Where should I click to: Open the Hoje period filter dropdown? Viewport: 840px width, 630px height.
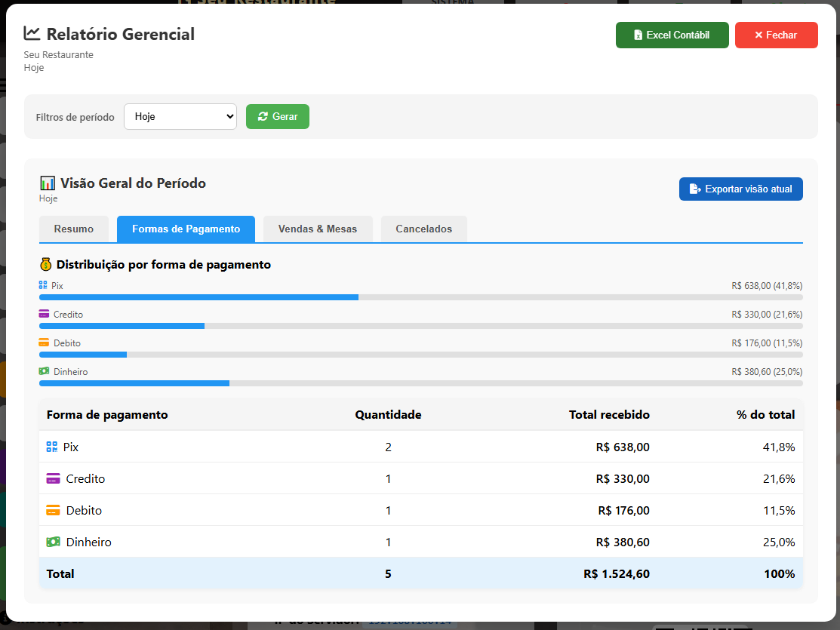(180, 116)
